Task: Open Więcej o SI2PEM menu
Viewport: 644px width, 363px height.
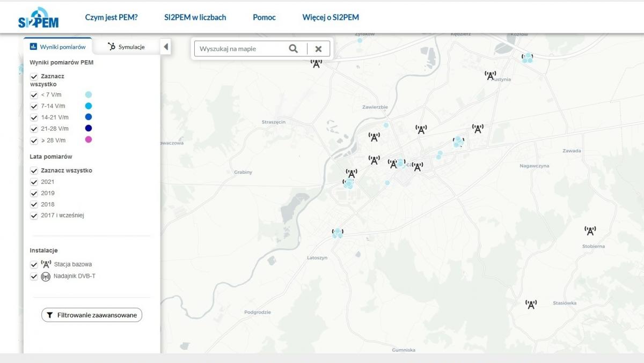Action: (x=331, y=17)
